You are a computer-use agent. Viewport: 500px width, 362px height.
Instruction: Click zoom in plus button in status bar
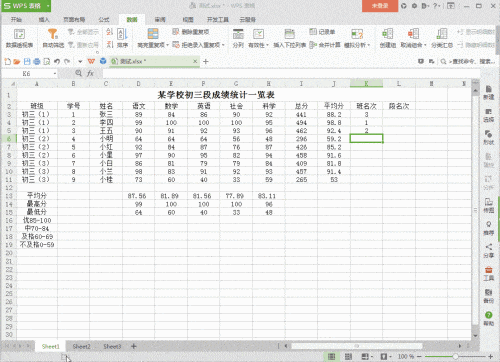coord(490,357)
